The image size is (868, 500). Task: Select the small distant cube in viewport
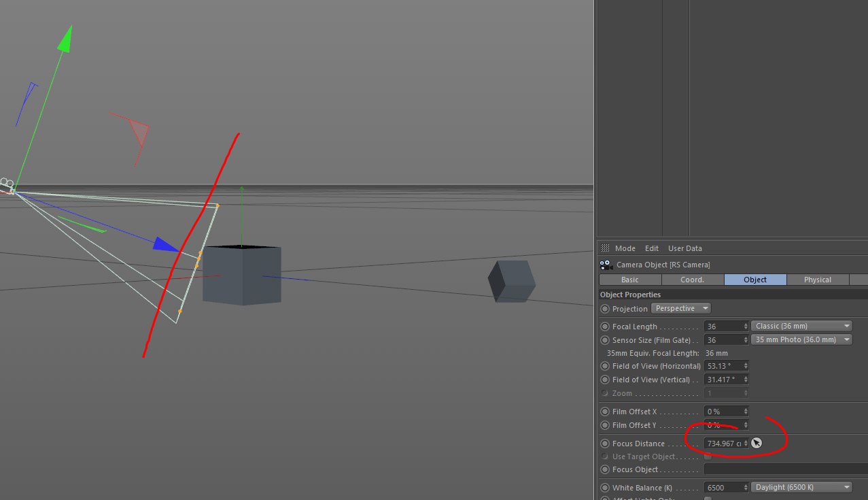[512, 281]
